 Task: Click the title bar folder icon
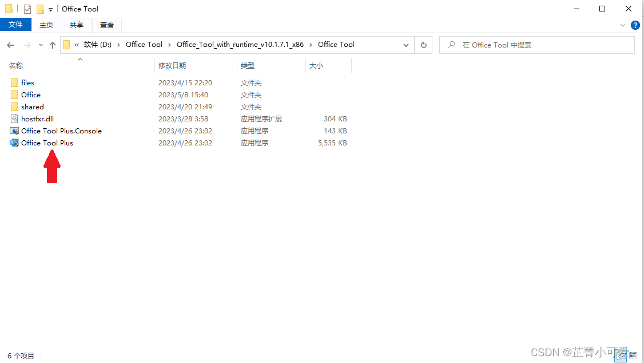pyautogui.click(x=9, y=9)
